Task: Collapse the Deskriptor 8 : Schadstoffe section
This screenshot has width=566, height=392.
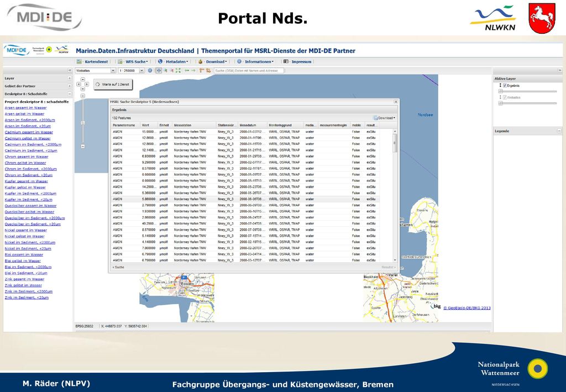Action: pyautogui.click(x=69, y=94)
